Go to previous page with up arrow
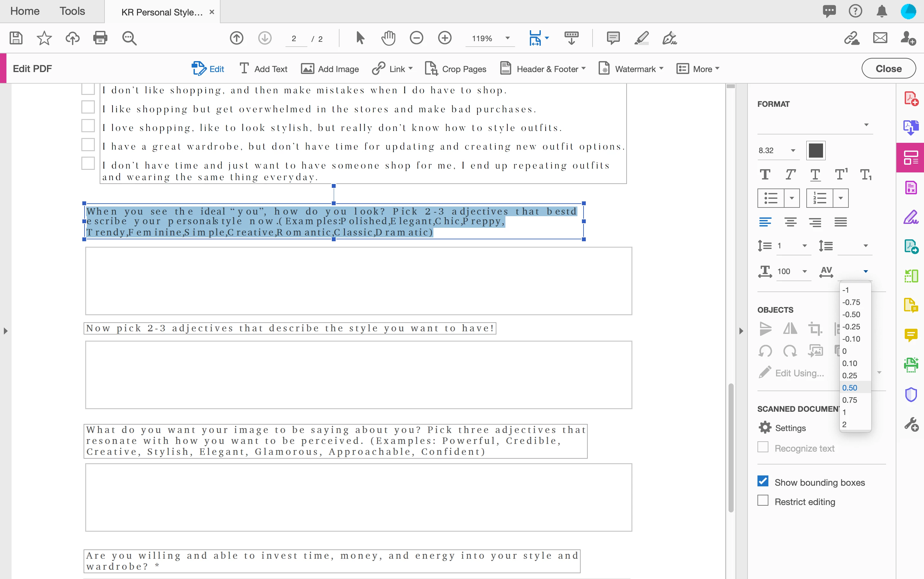This screenshot has width=924, height=579. click(x=236, y=38)
